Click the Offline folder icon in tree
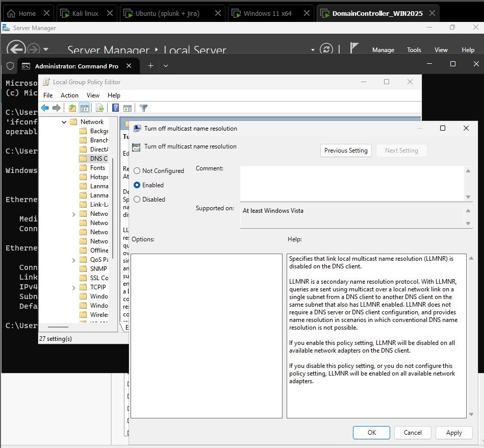Image resolution: width=484 pixels, height=448 pixels. pos(83,251)
